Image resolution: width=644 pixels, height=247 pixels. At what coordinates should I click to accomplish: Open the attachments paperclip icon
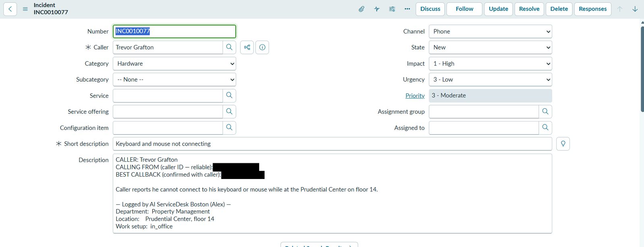click(361, 9)
